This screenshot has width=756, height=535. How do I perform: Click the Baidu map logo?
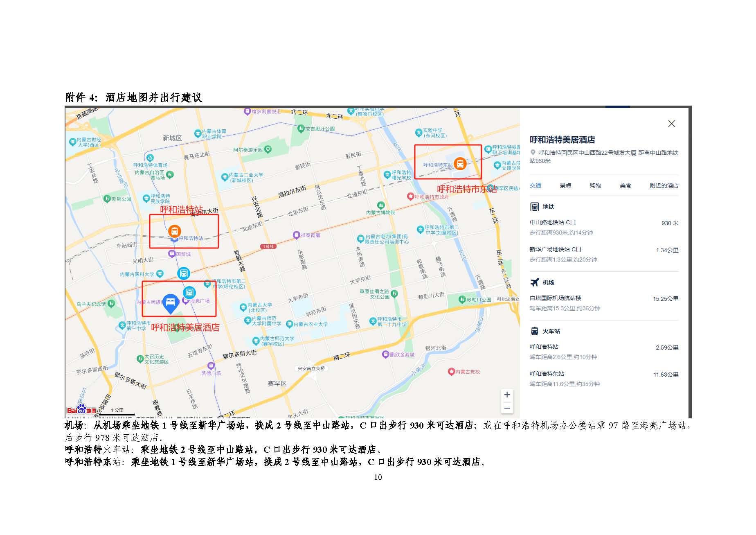coord(82,409)
